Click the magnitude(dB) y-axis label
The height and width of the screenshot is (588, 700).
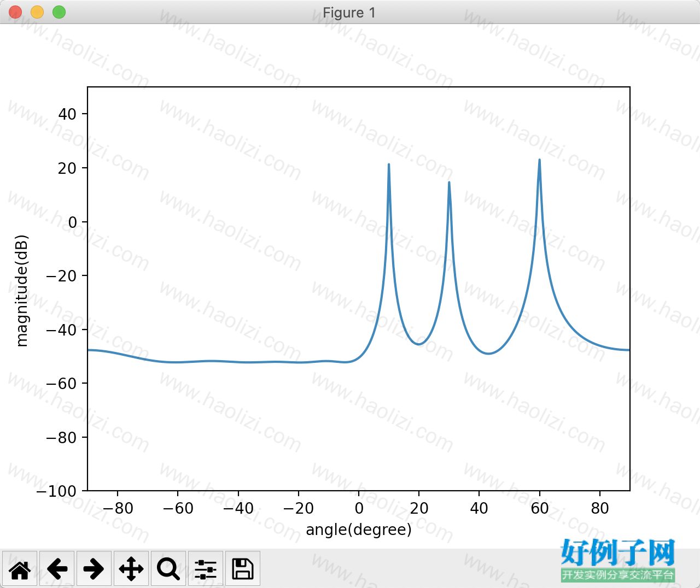pyautogui.click(x=22, y=291)
